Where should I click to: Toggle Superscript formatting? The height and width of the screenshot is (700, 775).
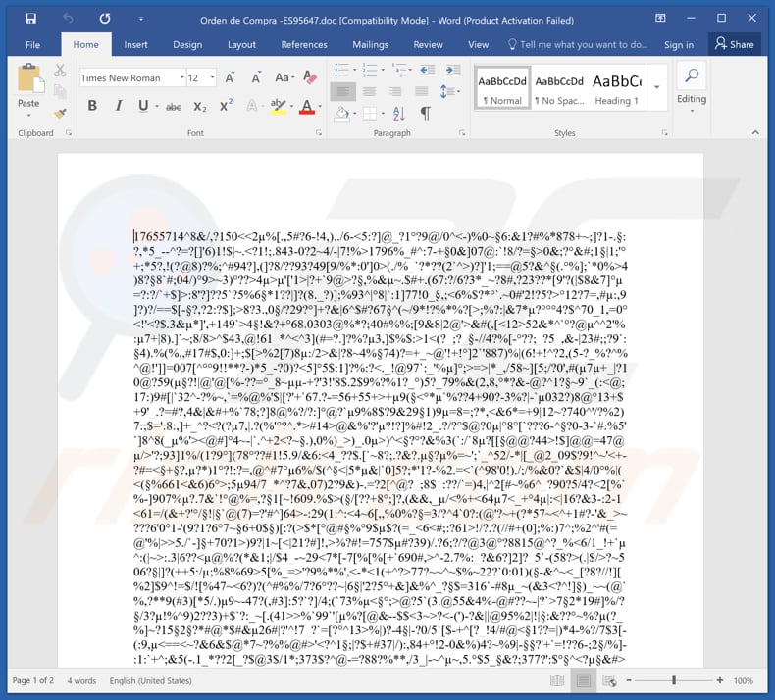pyautogui.click(x=226, y=106)
